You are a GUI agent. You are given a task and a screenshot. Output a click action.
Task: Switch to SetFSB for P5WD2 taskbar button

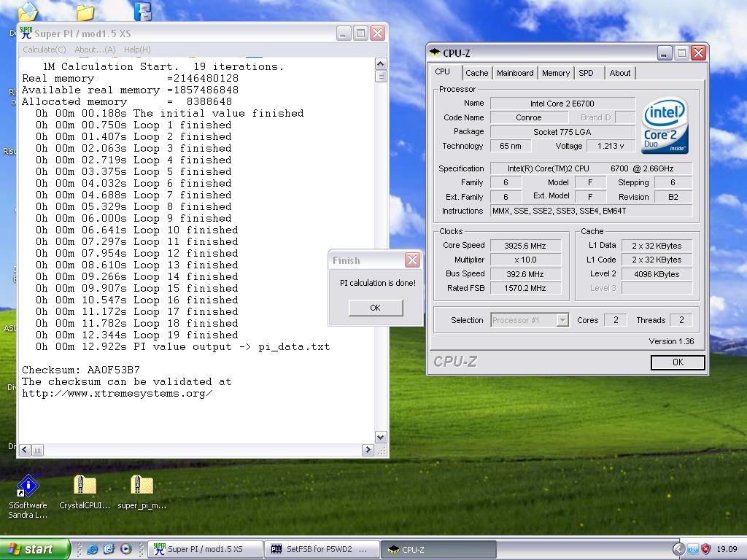[x=322, y=549]
